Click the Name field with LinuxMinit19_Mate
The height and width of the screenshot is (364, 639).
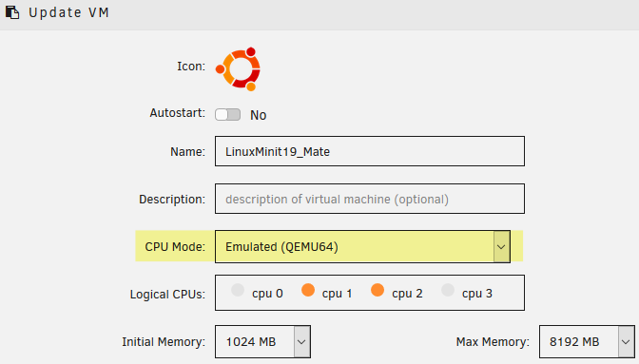coord(370,151)
